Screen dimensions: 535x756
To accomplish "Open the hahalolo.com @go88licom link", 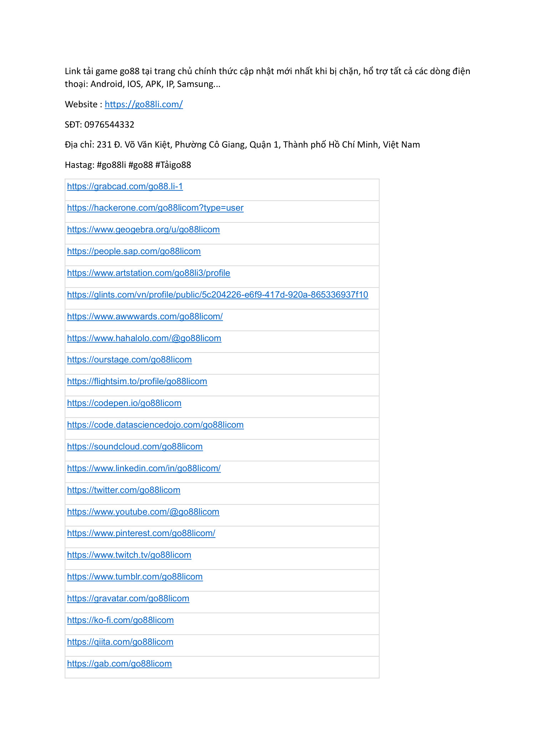I will (144, 338).
